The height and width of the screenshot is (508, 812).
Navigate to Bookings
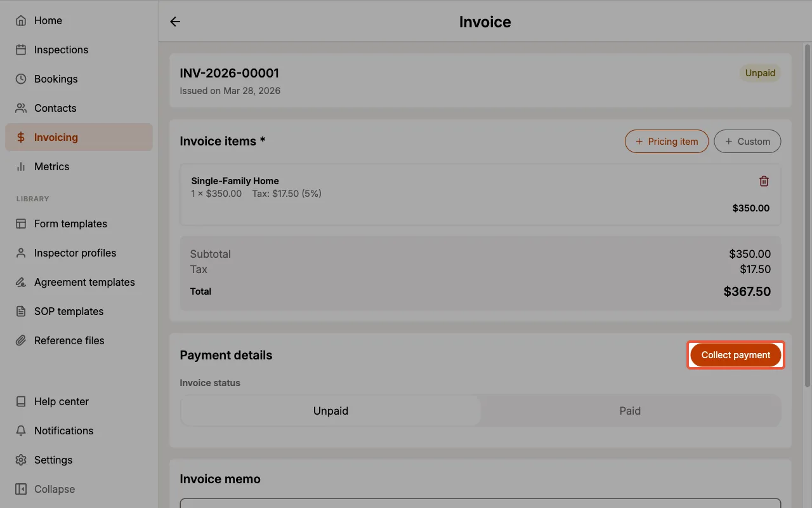[x=79, y=79]
